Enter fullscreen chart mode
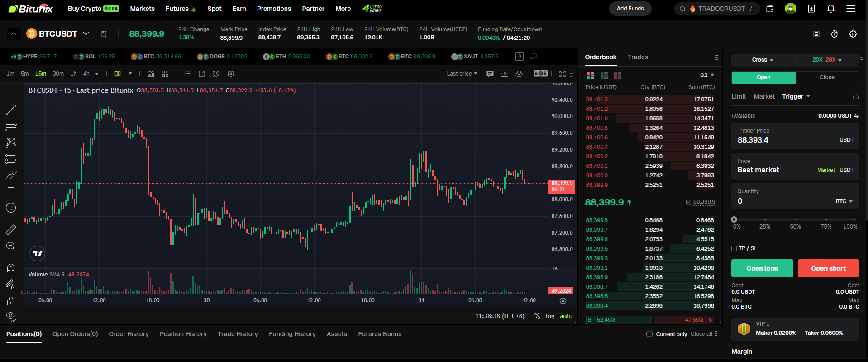 563,74
